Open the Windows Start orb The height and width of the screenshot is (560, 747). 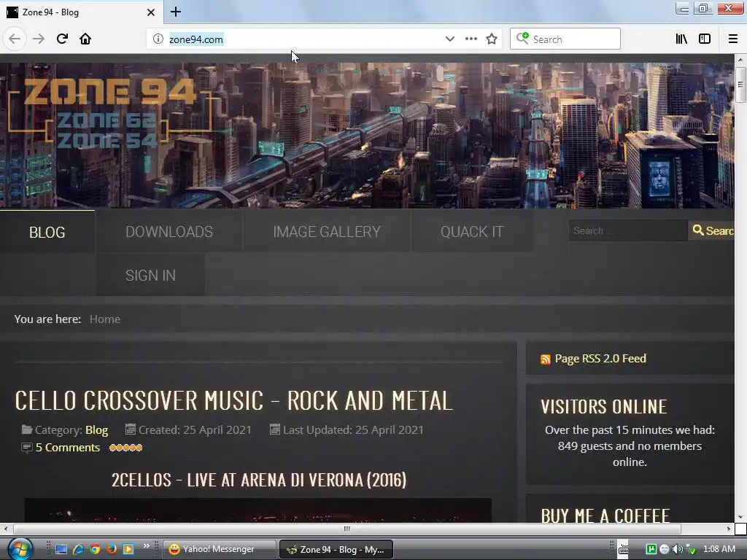pyautogui.click(x=20, y=548)
